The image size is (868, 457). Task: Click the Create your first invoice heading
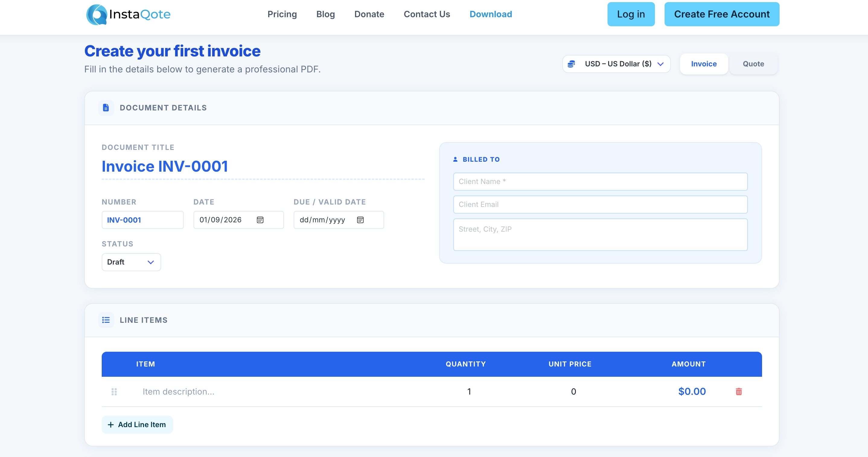[172, 51]
